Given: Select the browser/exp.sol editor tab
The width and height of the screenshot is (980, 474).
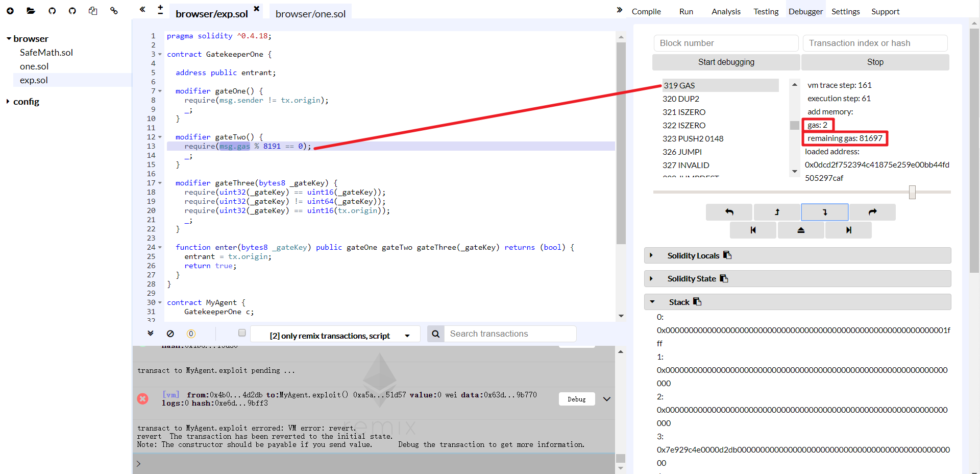Looking at the screenshot, I should 212,14.
